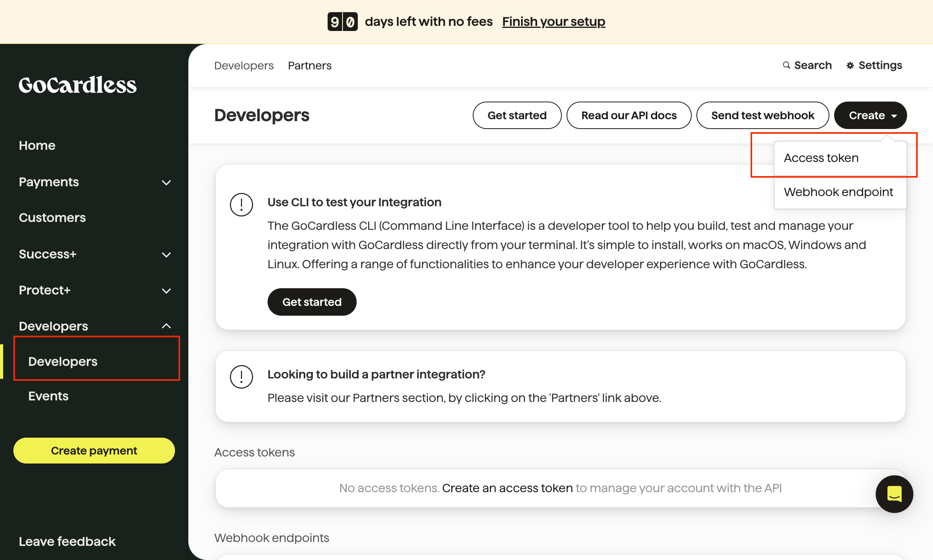Click the Developers page title
933x560 pixels.
click(262, 115)
